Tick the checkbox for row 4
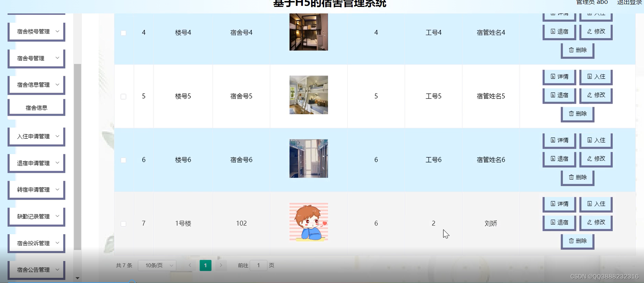This screenshot has width=644, height=283. (123, 33)
